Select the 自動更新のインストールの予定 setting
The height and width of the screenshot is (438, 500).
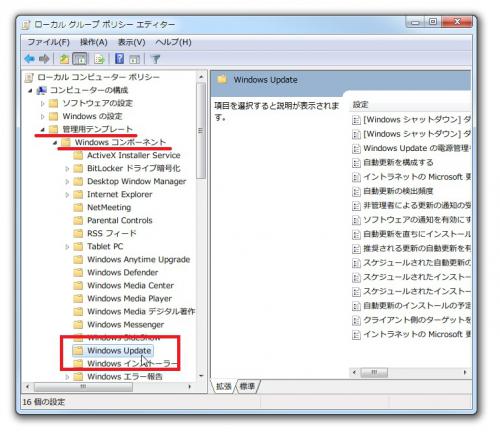[417, 306]
